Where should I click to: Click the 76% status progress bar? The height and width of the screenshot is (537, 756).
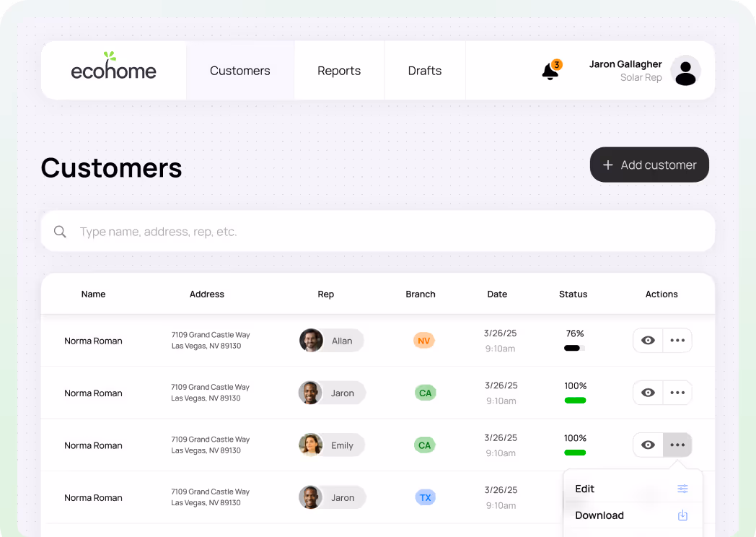click(x=574, y=348)
